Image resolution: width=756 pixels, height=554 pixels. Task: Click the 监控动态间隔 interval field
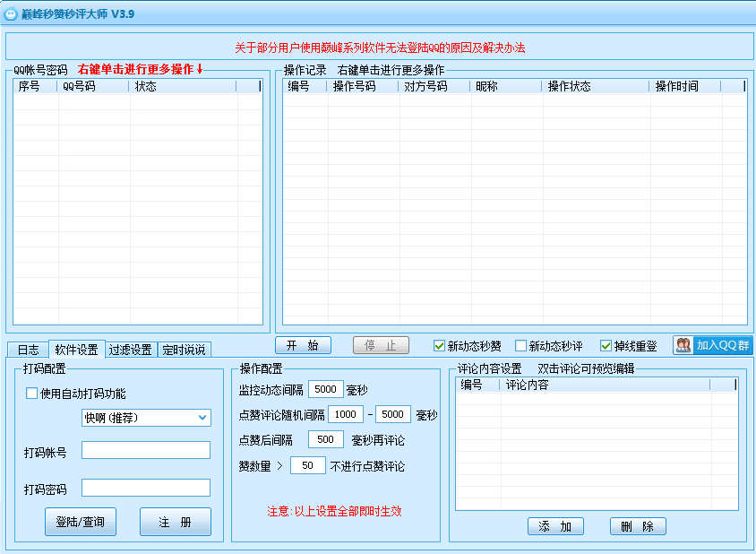coord(325,389)
